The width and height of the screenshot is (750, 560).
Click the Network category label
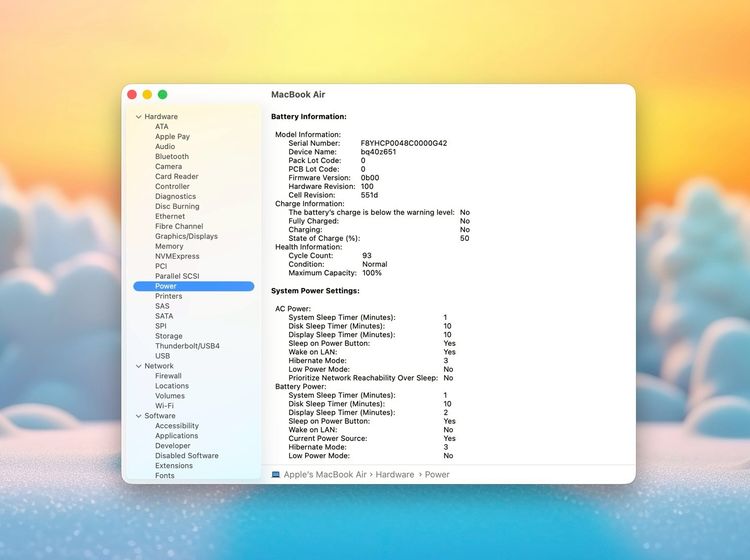(x=159, y=366)
